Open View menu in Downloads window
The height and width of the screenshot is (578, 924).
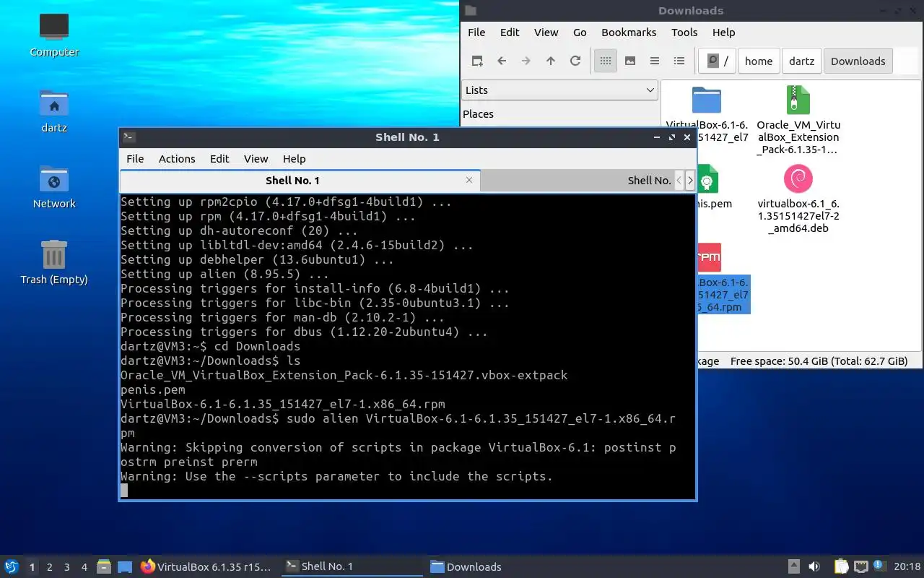(546, 33)
